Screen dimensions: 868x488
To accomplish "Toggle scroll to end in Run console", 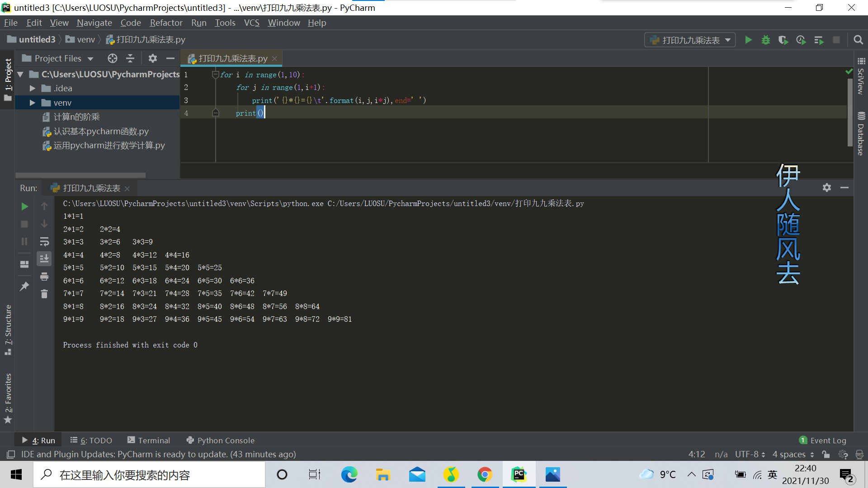I will click(44, 259).
